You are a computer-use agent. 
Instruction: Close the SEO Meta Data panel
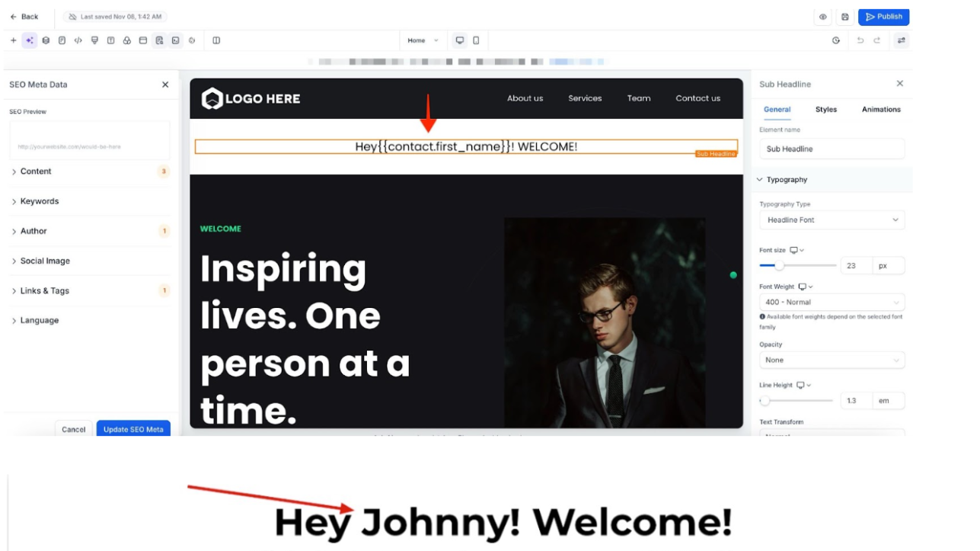pos(165,85)
